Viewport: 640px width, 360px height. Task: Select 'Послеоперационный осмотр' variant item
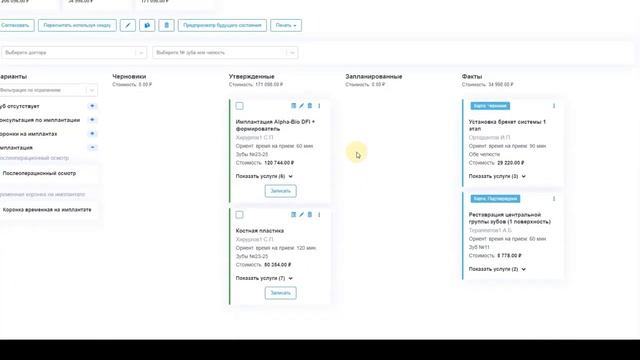click(x=48, y=173)
